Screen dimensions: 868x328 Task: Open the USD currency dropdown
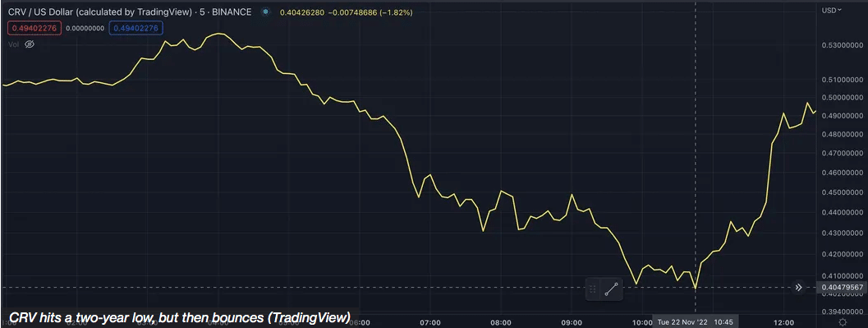coord(832,10)
